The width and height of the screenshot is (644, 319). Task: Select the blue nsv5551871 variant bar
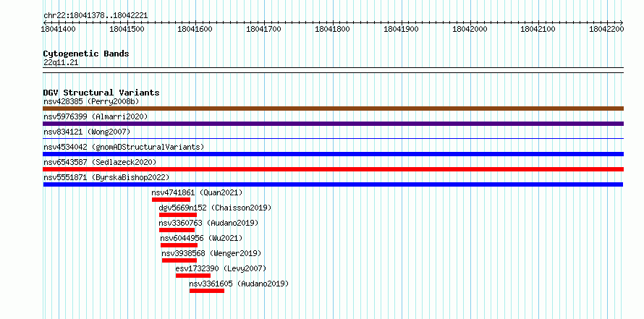point(333,184)
